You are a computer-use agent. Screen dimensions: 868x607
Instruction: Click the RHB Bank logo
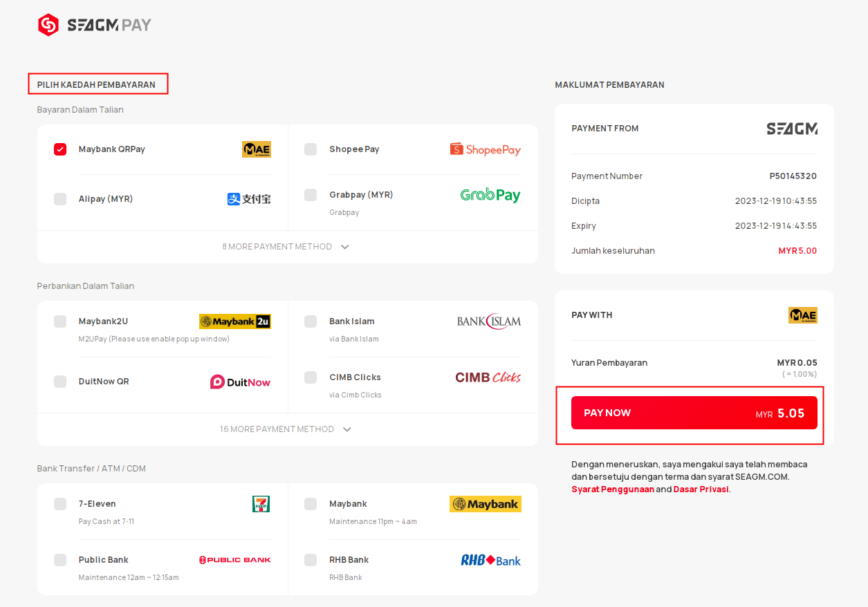pos(491,560)
